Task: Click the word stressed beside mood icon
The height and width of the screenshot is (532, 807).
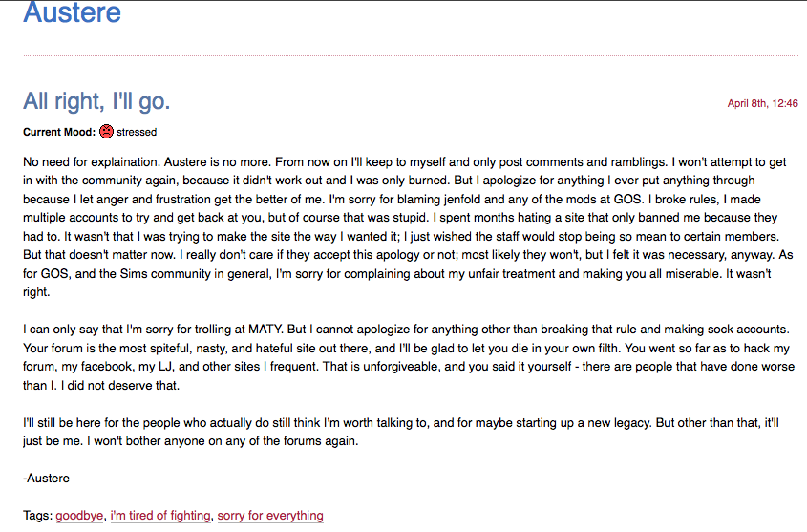Action: click(x=137, y=132)
